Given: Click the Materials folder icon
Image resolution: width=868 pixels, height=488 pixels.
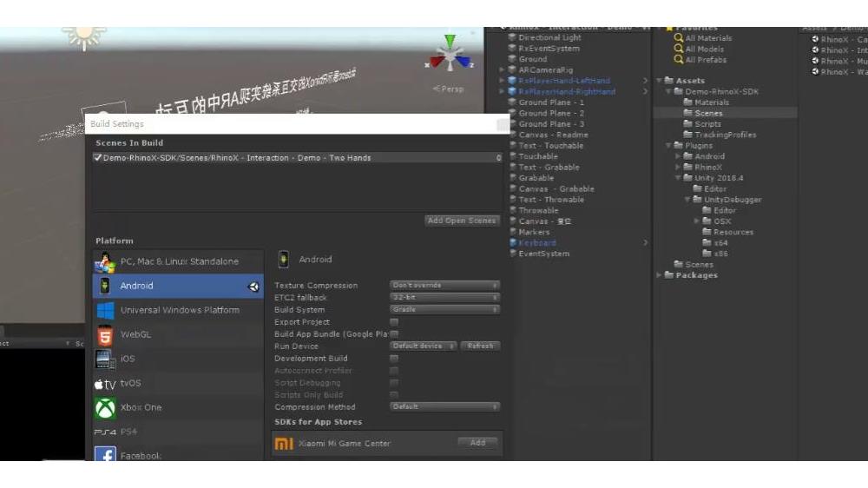Looking at the screenshot, I should (x=687, y=102).
